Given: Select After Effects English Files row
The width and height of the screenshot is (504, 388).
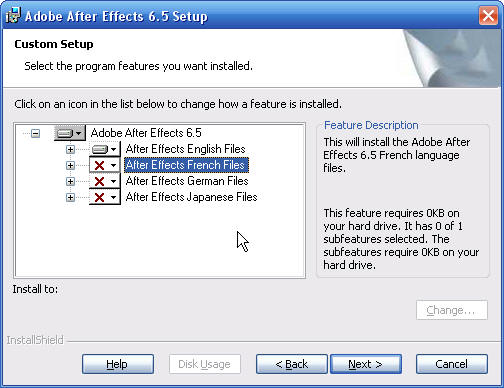Looking at the screenshot, I should 186,149.
